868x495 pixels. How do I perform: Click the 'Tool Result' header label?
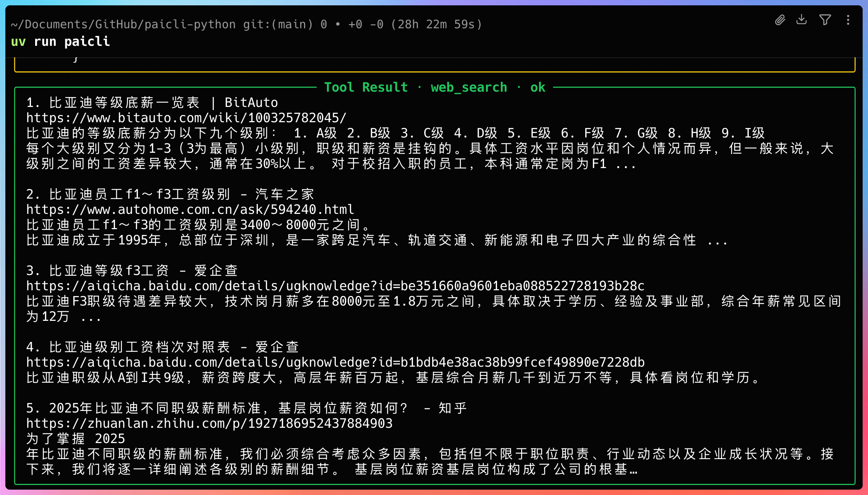pyautogui.click(x=366, y=87)
